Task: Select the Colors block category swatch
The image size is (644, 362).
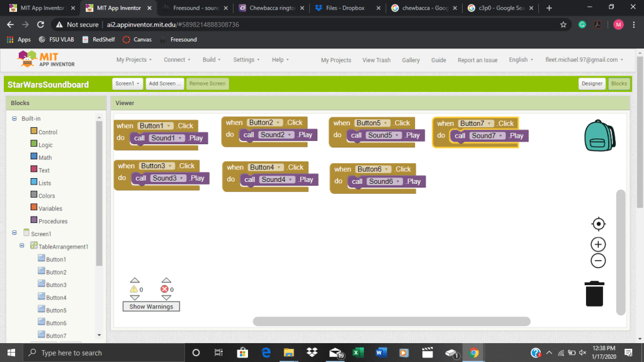Action: coord(34,195)
